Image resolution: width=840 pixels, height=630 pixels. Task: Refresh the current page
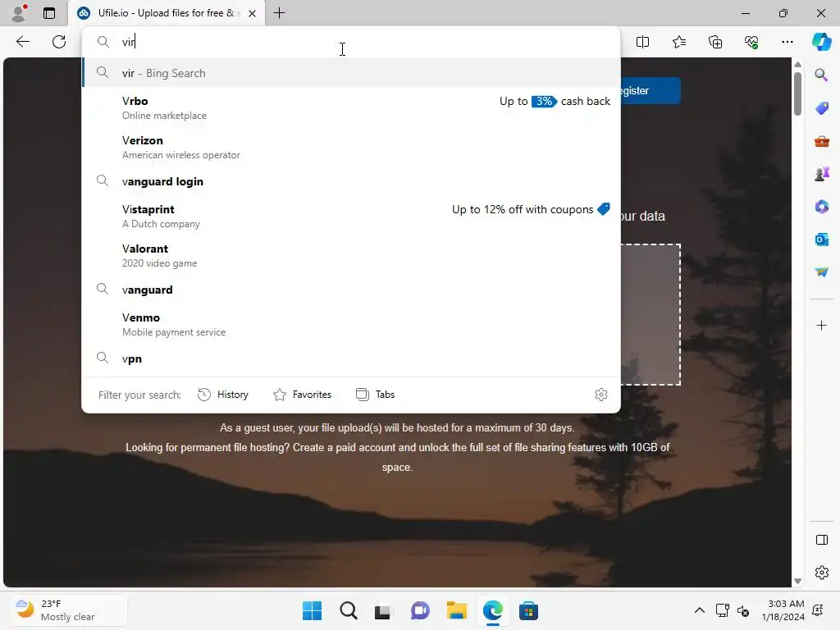59,42
